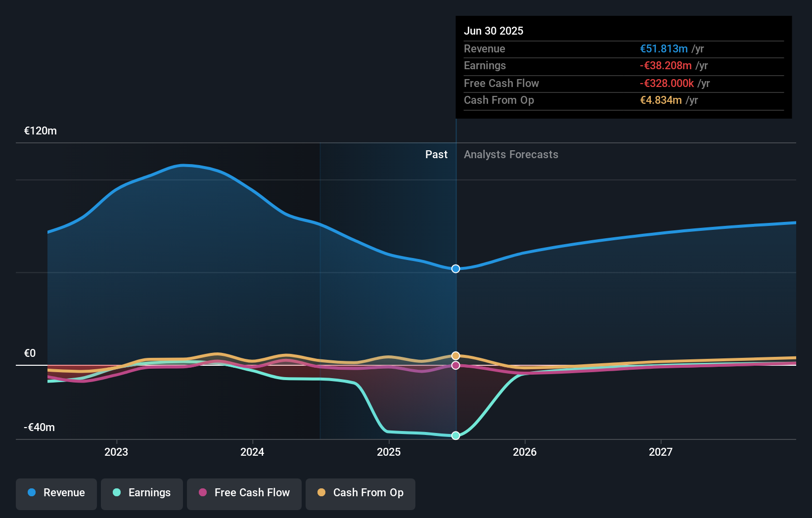Click the 2024 x-axis label
This screenshot has width=812, height=518.
(x=252, y=452)
